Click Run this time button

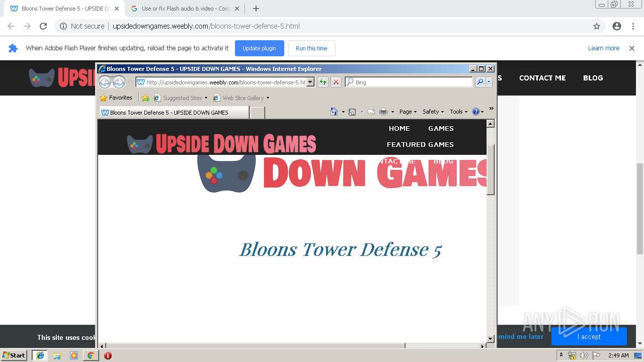pos(311,48)
